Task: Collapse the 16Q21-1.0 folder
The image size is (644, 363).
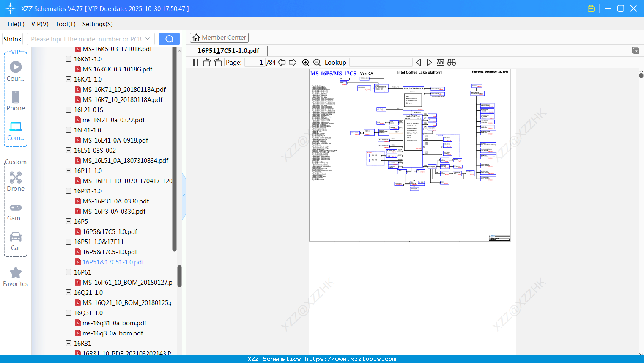Action: [x=69, y=292]
